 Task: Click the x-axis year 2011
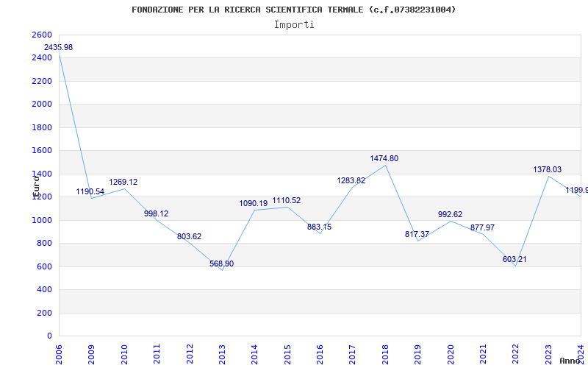click(x=157, y=354)
